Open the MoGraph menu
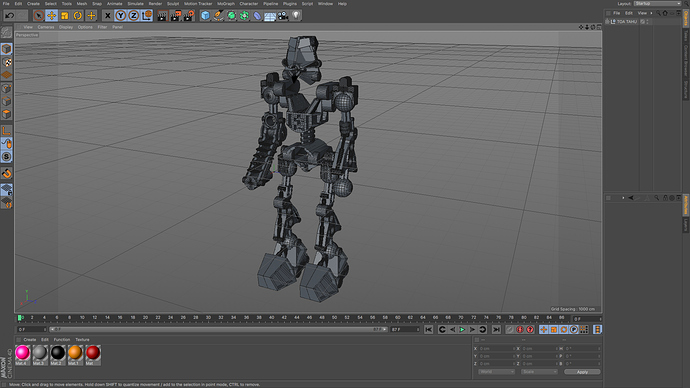 (x=226, y=4)
